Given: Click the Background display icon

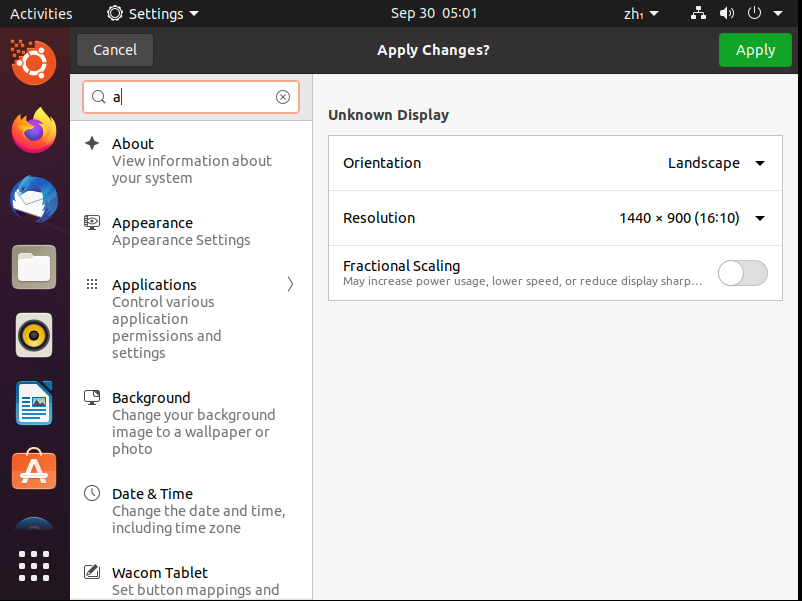Looking at the screenshot, I should point(92,397).
